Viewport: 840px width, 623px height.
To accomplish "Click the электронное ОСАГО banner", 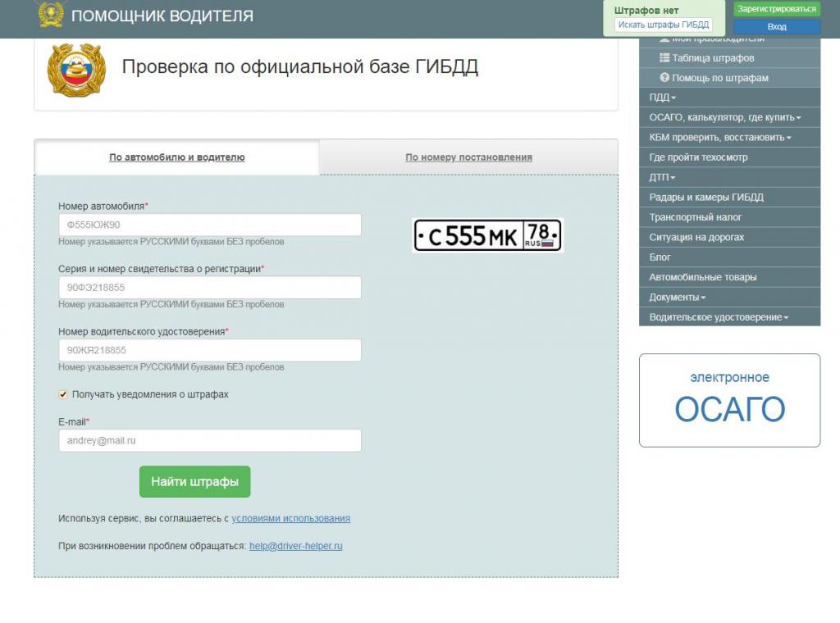I will click(729, 400).
